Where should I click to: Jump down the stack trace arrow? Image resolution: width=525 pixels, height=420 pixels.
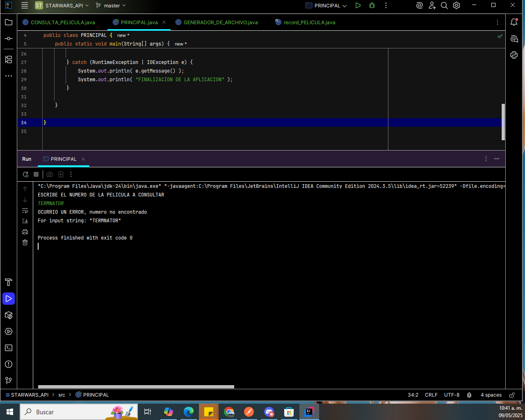(x=25, y=200)
